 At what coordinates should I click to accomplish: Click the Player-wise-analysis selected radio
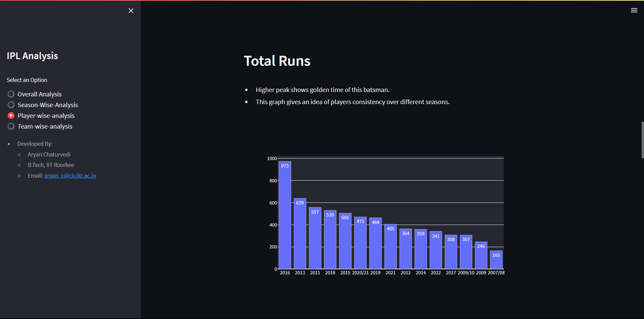point(11,115)
